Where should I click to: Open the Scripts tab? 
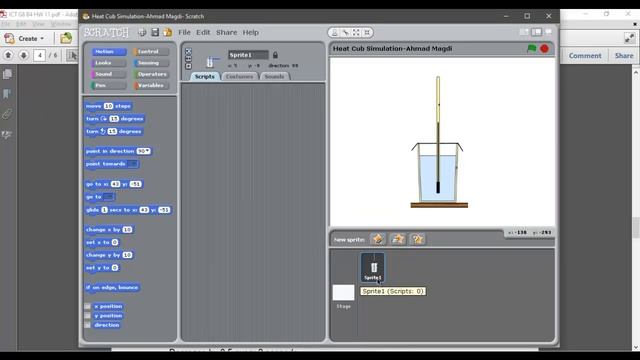(204, 76)
